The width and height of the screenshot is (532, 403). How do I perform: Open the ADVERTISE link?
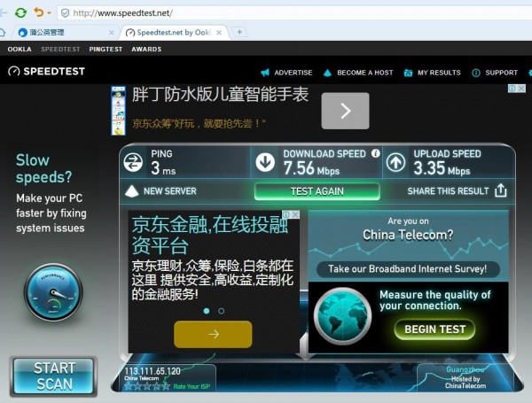293,73
